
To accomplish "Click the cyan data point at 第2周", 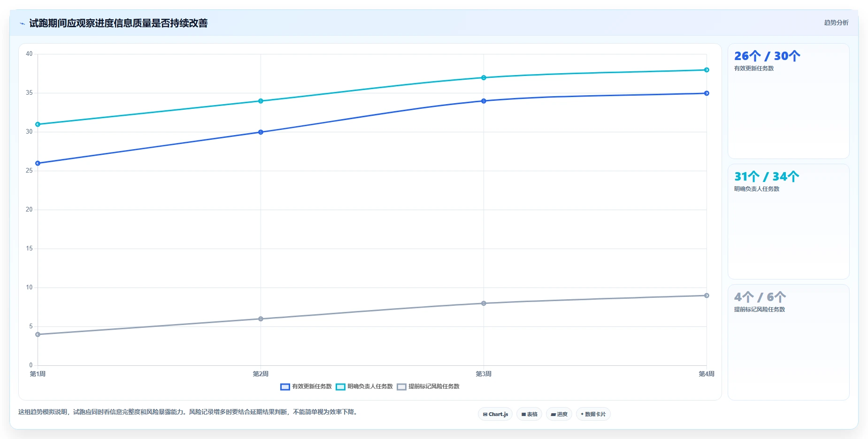I will point(261,101).
